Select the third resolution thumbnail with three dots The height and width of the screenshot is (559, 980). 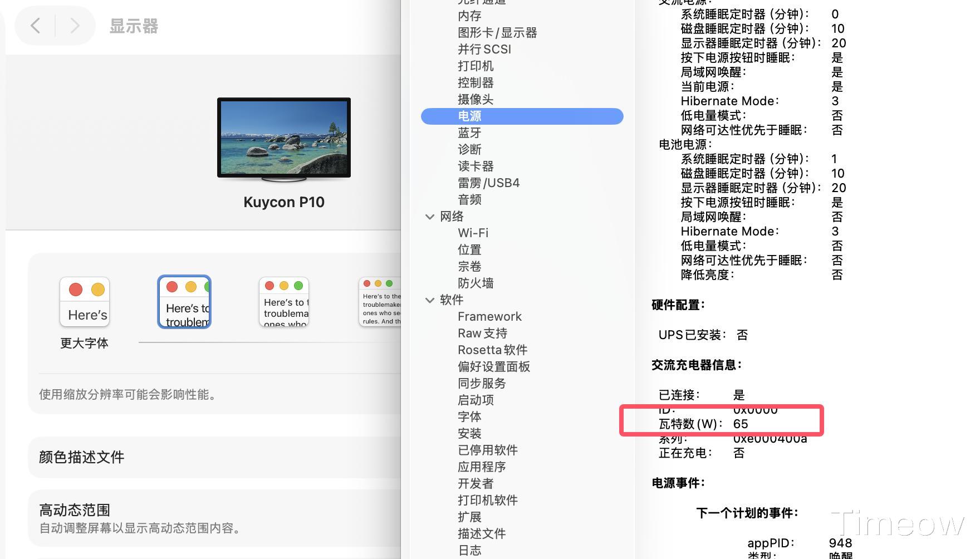click(x=284, y=302)
